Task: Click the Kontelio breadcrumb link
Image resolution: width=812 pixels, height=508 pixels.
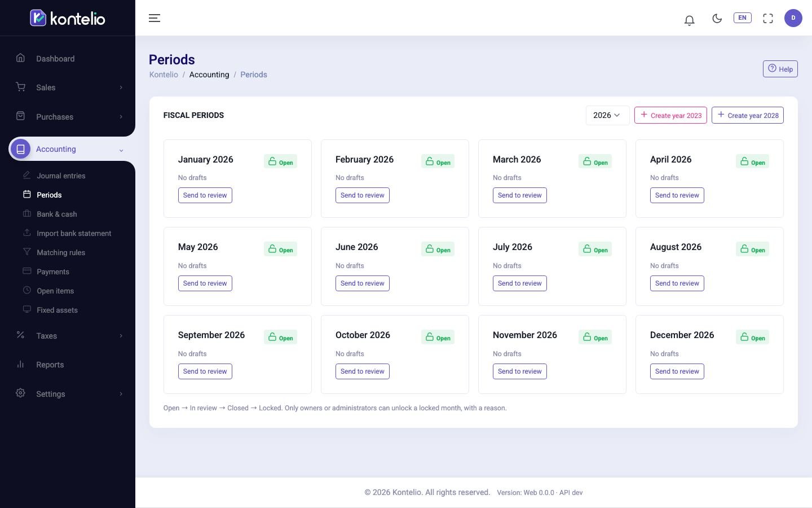Action: point(164,75)
